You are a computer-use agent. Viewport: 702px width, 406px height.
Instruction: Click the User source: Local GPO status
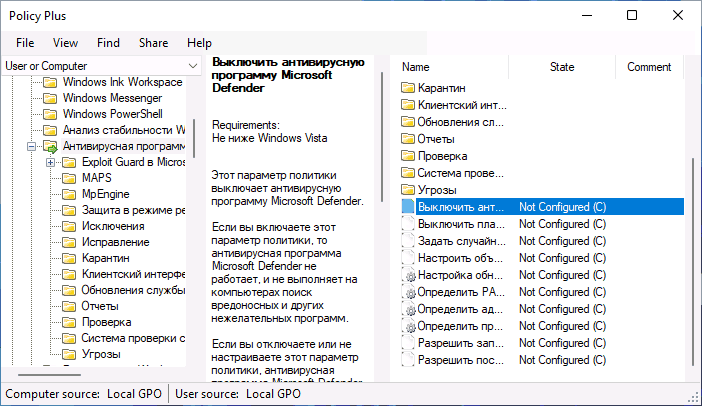238,394
